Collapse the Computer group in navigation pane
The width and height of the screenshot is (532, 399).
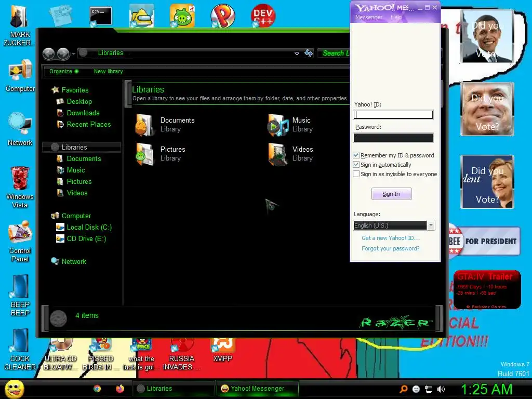(x=76, y=216)
